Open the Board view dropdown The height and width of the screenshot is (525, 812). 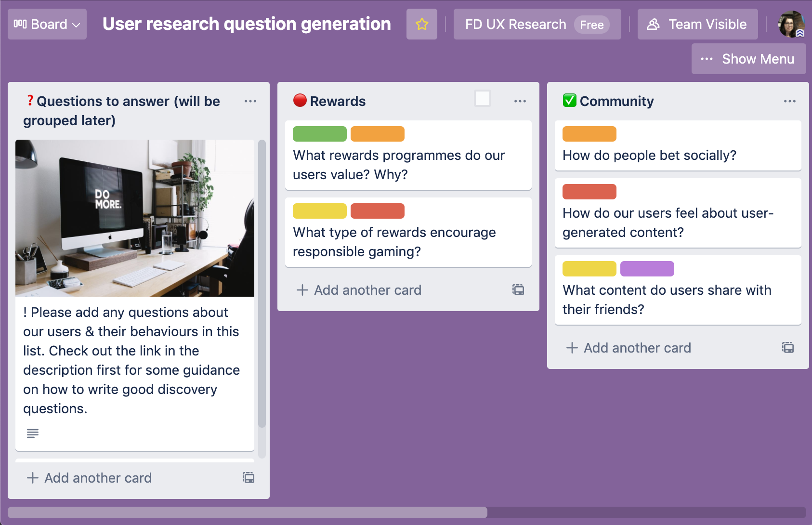tap(47, 24)
